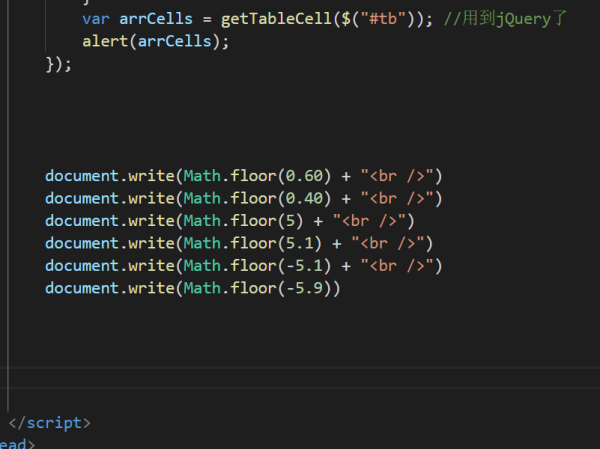This screenshot has height=449, width=600.
Task: Click floor on the 0.40 line
Action: point(250,198)
